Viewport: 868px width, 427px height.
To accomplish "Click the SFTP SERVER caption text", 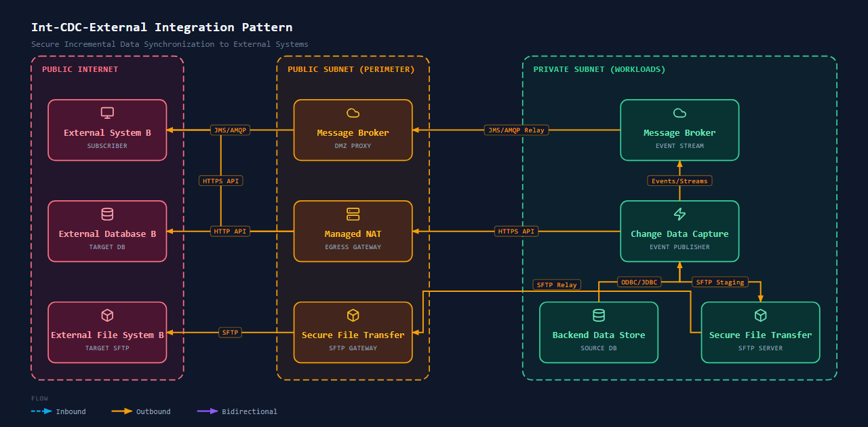I will 760,348.
